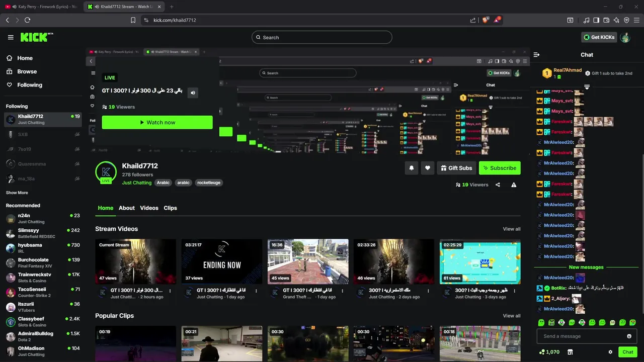644x362 pixels.
Task: Switch to the About tab
Action: pos(126,208)
